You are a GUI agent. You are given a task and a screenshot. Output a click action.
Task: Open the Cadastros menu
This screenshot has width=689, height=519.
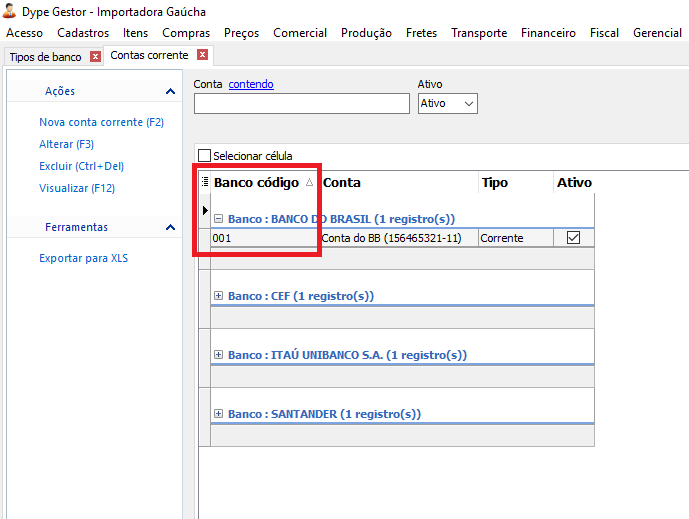point(83,33)
